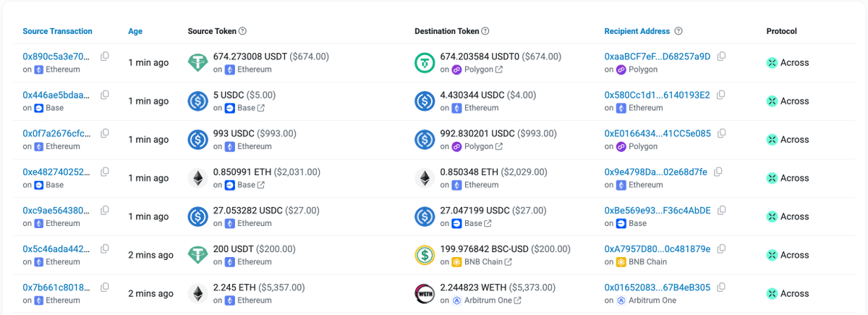Open recipient 0xaaBCF7eF...D68257a9D address page
Viewport: 868px width, 315px height.
pyautogui.click(x=658, y=56)
